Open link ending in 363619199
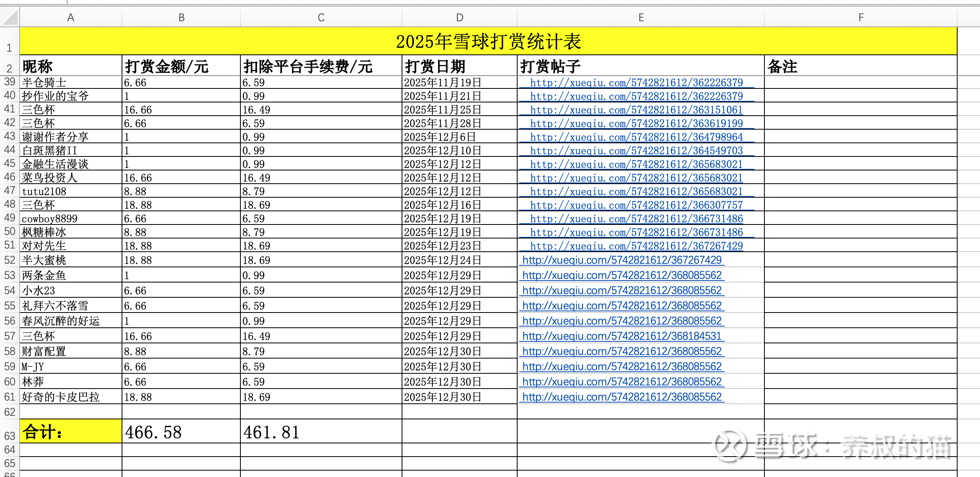The image size is (980, 477). coord(636,124)
